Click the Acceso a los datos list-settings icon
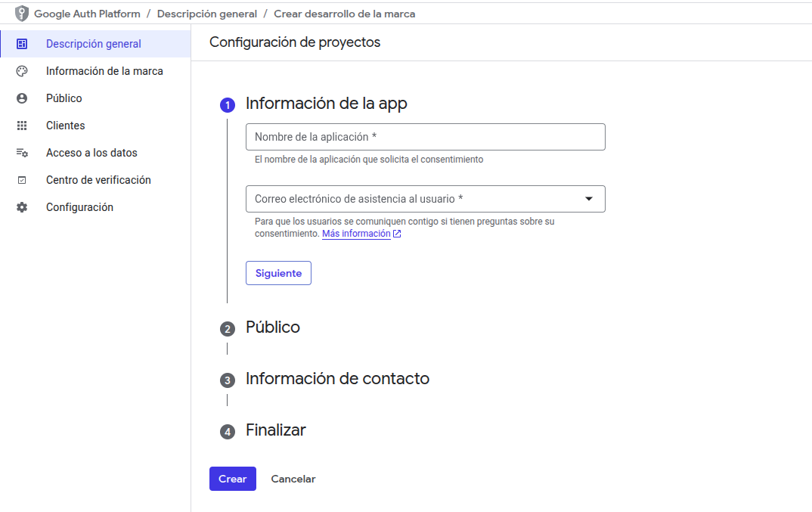The image size is (812, 512). click(x=22, y=153)
